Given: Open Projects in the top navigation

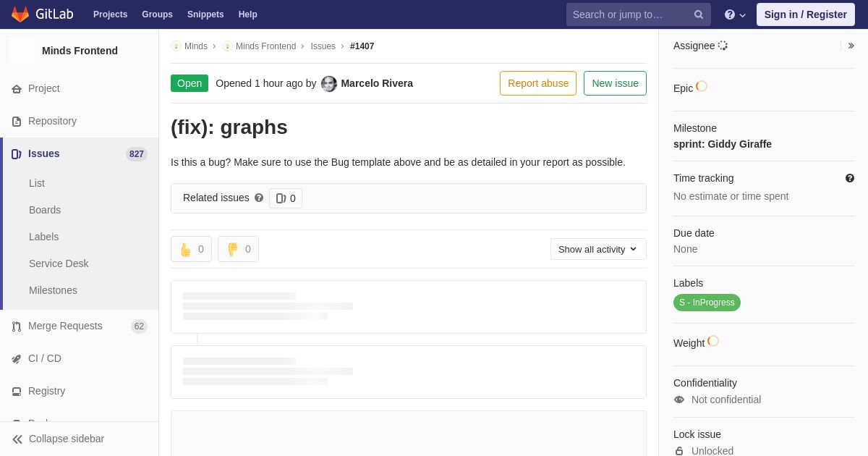Looking at the screenshot, I should (111, 14).
